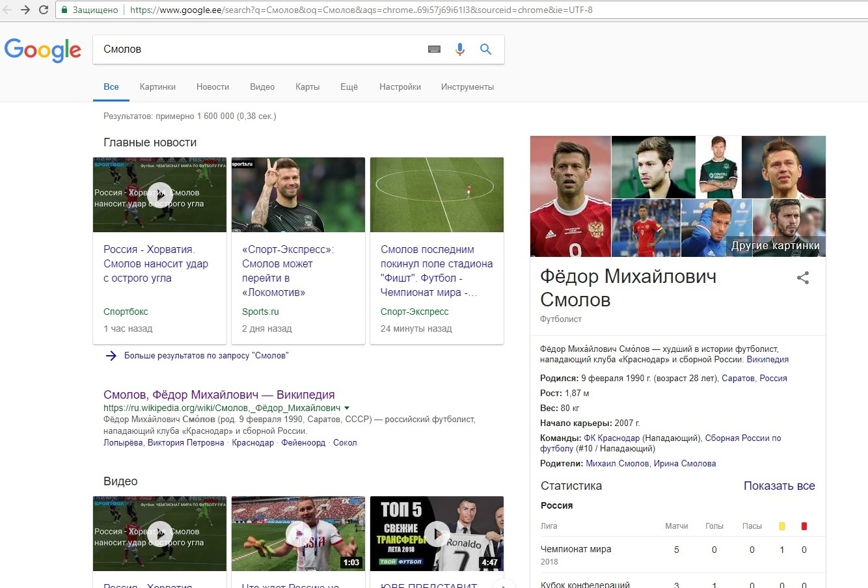This screenshot has width=868, height=588.
Task: Open news link Россия - Хорватия. Смолов наносит удар
Action: point(156,263)
